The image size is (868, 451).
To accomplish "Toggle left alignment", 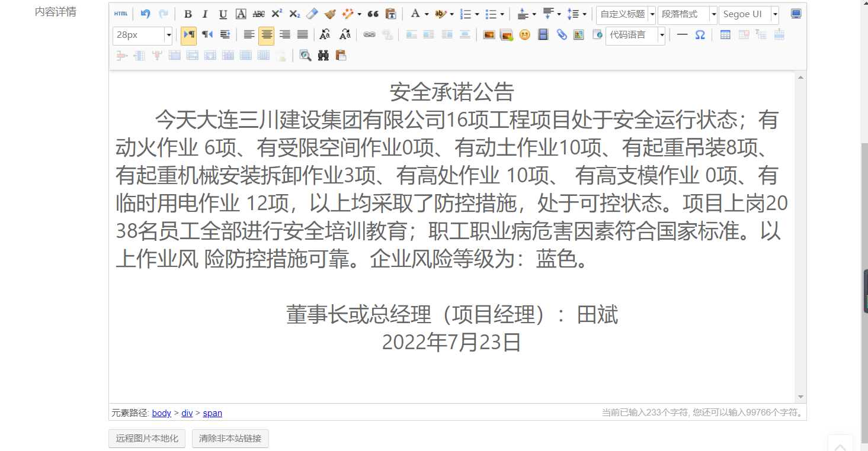I will pyautogui.click(x=249, y=35).
